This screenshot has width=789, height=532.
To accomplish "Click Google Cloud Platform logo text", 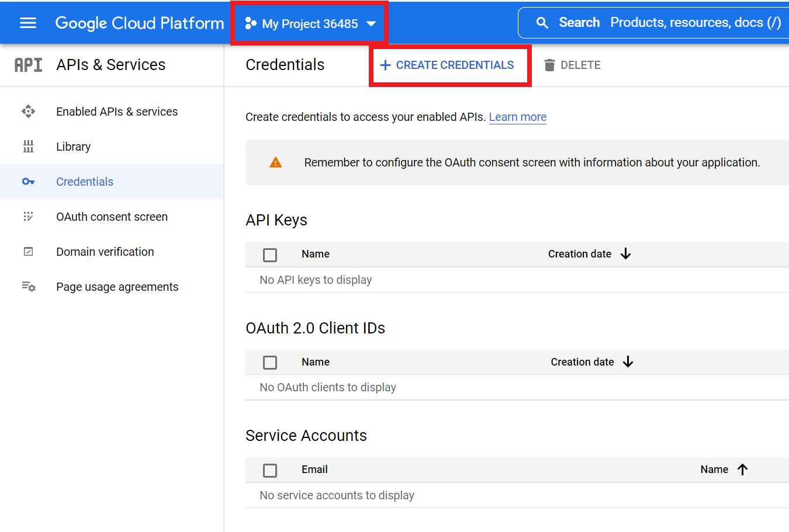I will [140, 23].
